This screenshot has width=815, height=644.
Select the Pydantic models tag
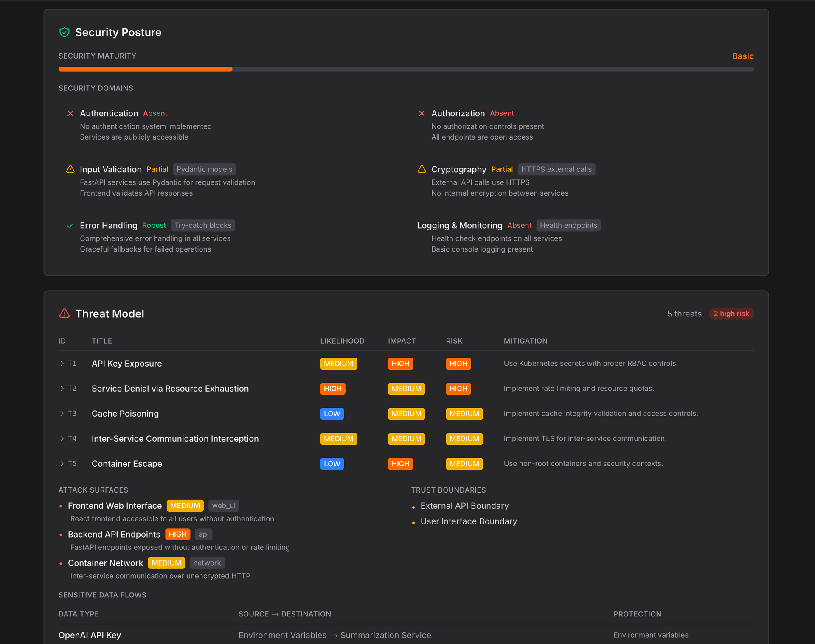pyautogui.click(x=204, y=169)
